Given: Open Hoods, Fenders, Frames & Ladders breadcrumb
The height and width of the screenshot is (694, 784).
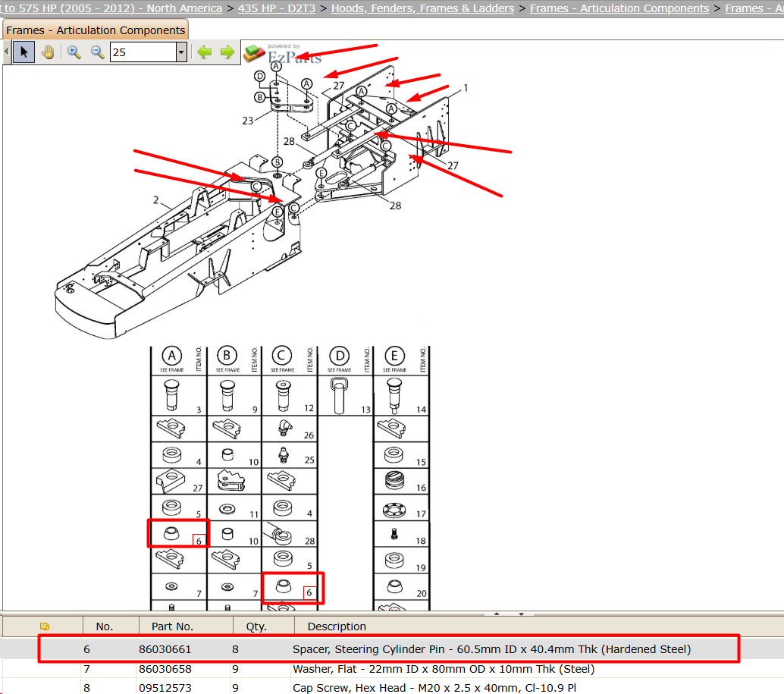Looking at the screenshot, I should click(x=422, y=8).
